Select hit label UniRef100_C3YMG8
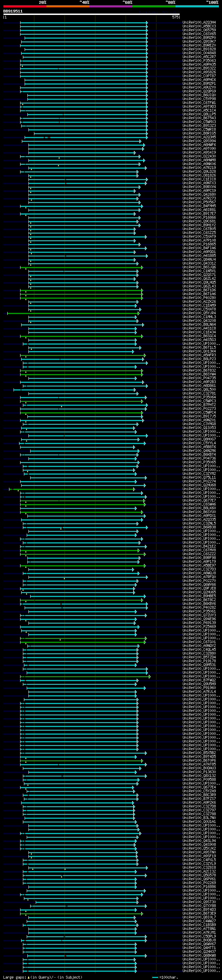The image size is (222, 980). (199, 424)
